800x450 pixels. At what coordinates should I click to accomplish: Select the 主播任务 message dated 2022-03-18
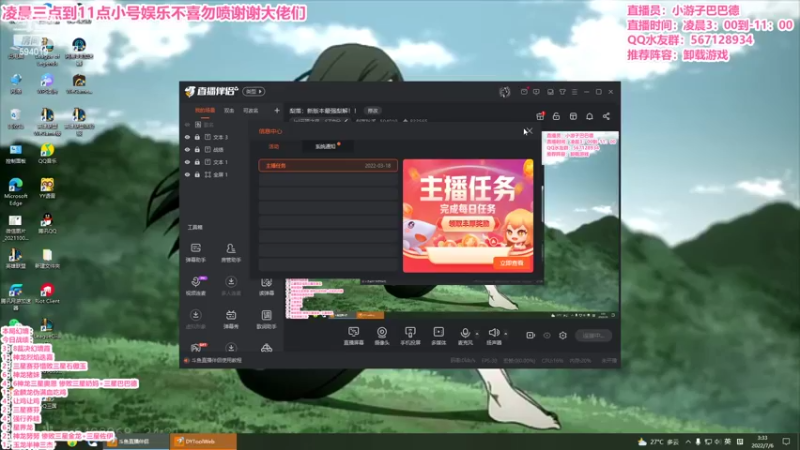(328, 165)
